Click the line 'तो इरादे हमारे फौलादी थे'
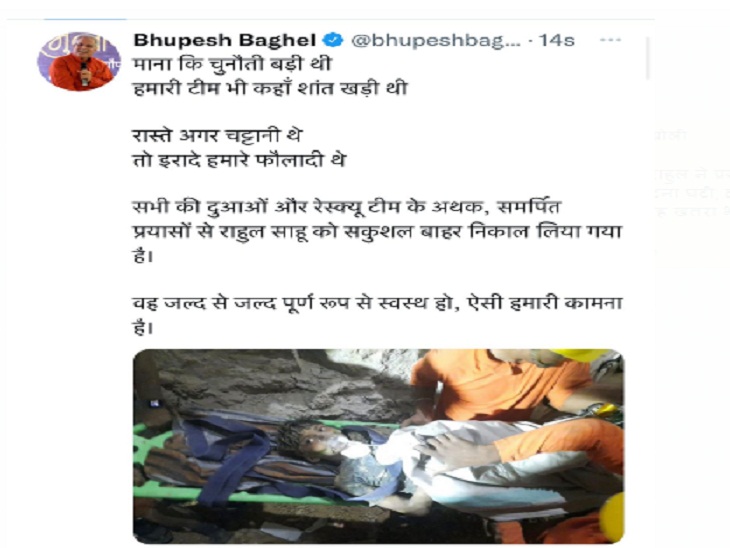The height and width of the screenshot is (548, 730). coord(239,160)
